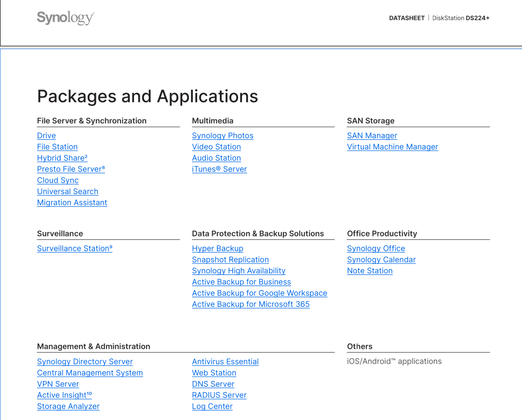Click the Synology logo in header

66,18
